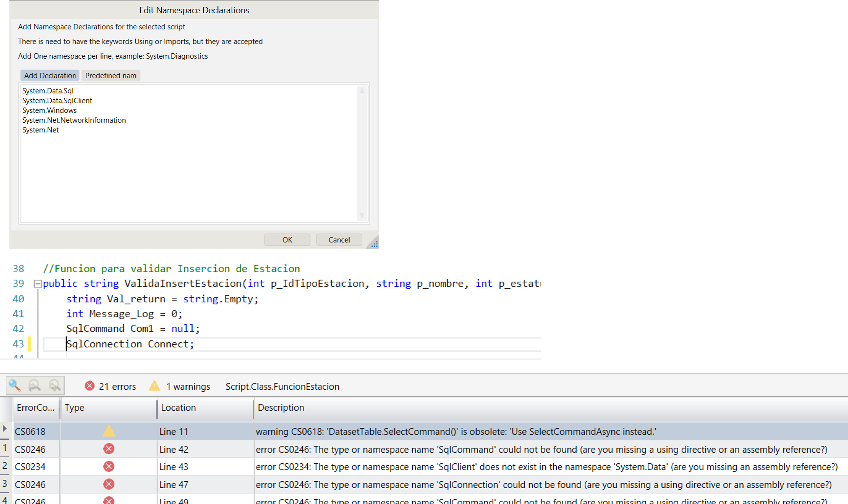Click the error icon for Line 43 row

pyautogui.click(x=109, y=467)
